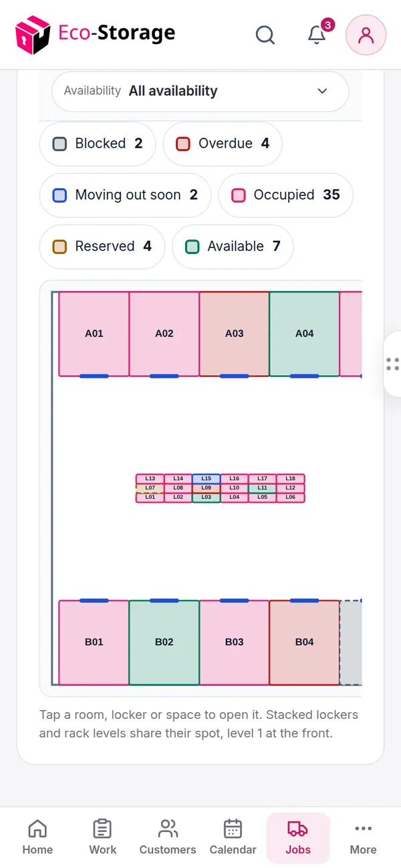Toggle the Overdue filter chip
The image size is (401, 868).
pos(223,143)
